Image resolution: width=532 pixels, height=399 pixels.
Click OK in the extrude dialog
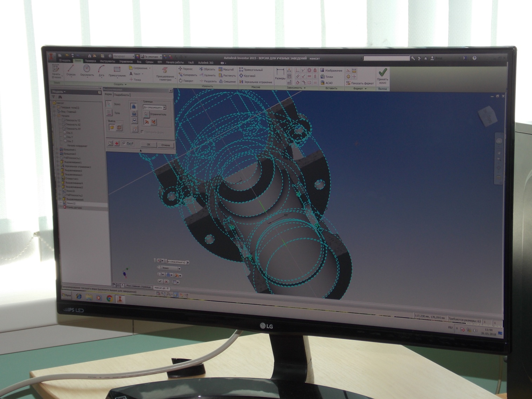(148, 144)
